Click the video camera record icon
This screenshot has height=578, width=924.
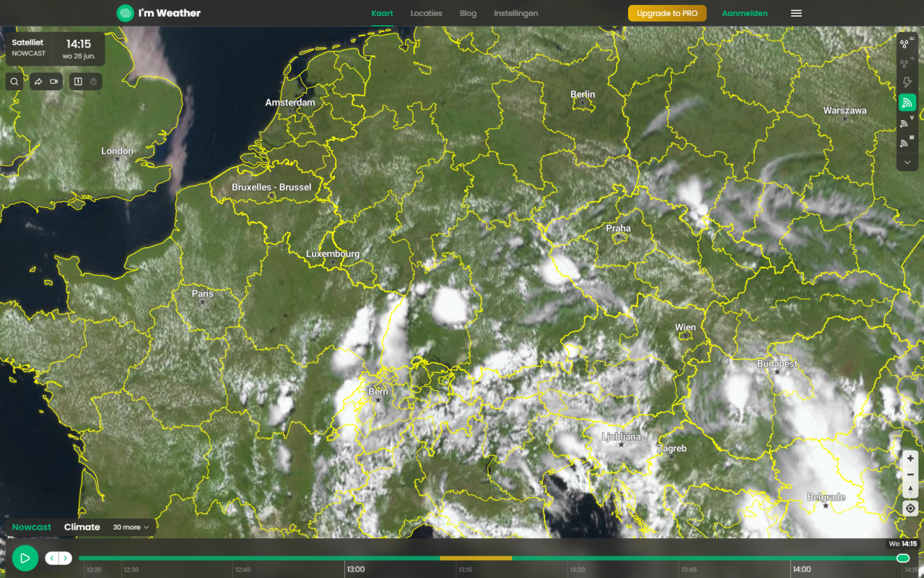(54, 82)
